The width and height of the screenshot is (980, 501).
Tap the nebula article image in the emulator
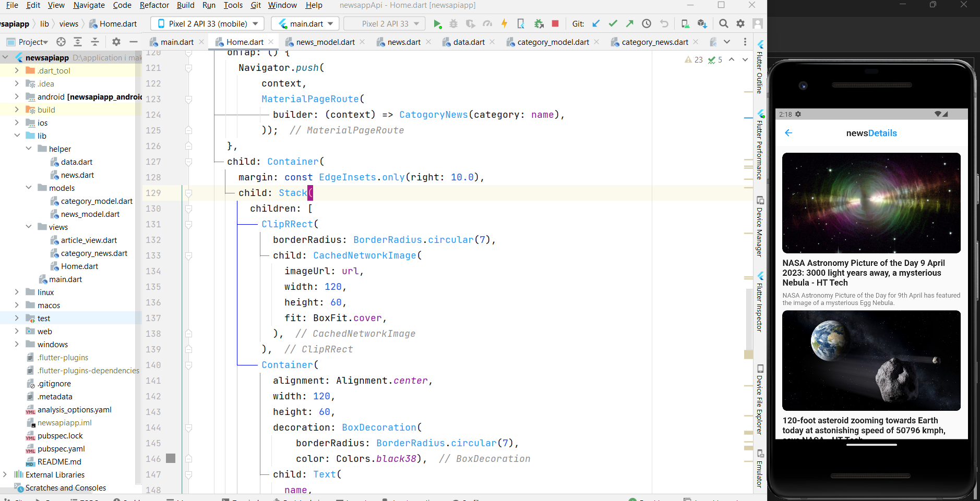coord(870,203)
